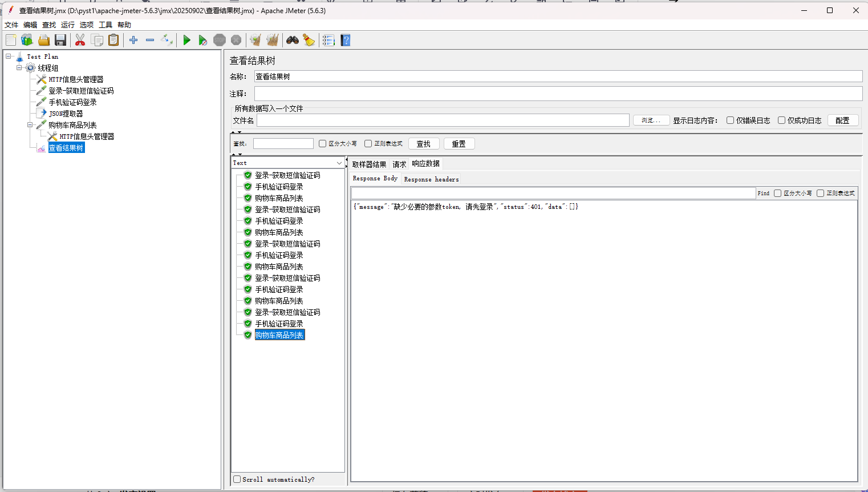Collapse the Test Plan tree node
The height and width of the screenshot is (492, 868).
(x=9, y=57)
